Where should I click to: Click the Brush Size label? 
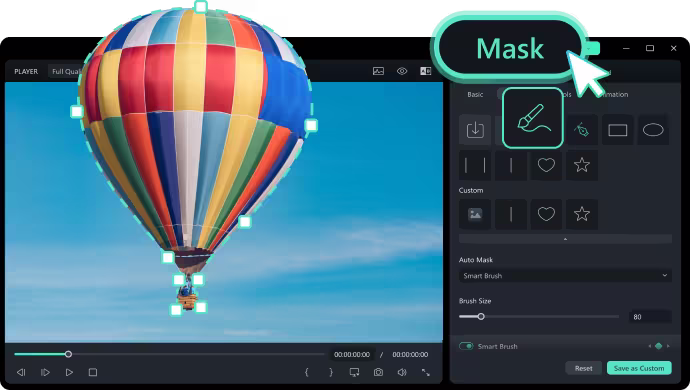tap(475, 301)
